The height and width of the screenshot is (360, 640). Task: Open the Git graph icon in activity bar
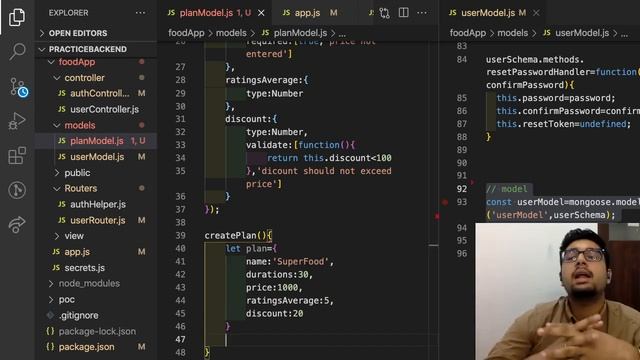click(17, 190)
